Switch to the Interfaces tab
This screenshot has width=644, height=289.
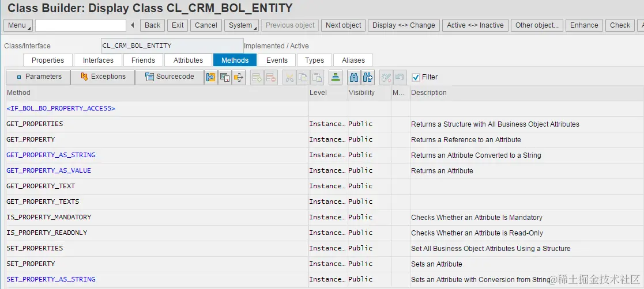98,60
